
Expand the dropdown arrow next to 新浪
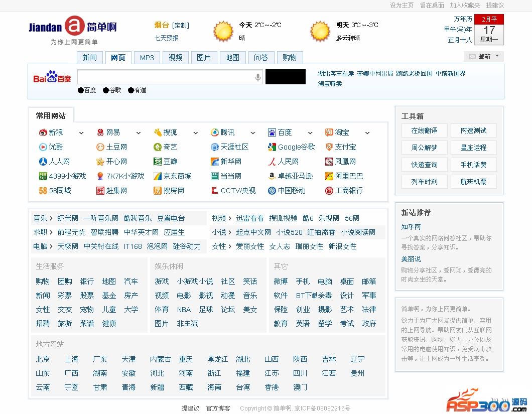tap(81, 133)
